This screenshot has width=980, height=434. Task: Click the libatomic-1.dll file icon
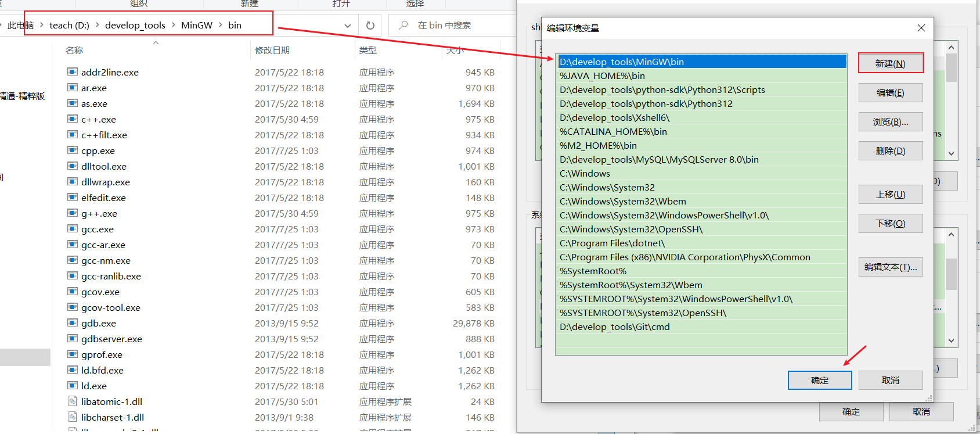click(x=73, y=401)
